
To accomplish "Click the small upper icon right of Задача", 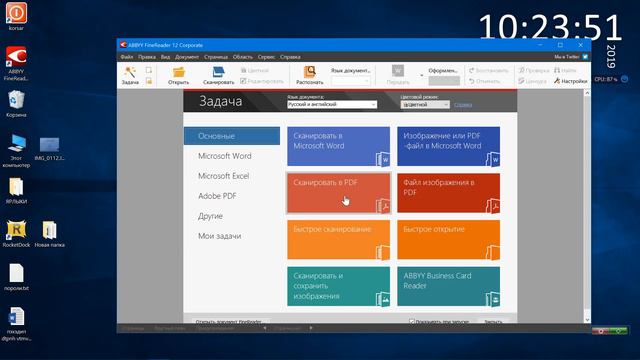I will [x=149, y=70].
